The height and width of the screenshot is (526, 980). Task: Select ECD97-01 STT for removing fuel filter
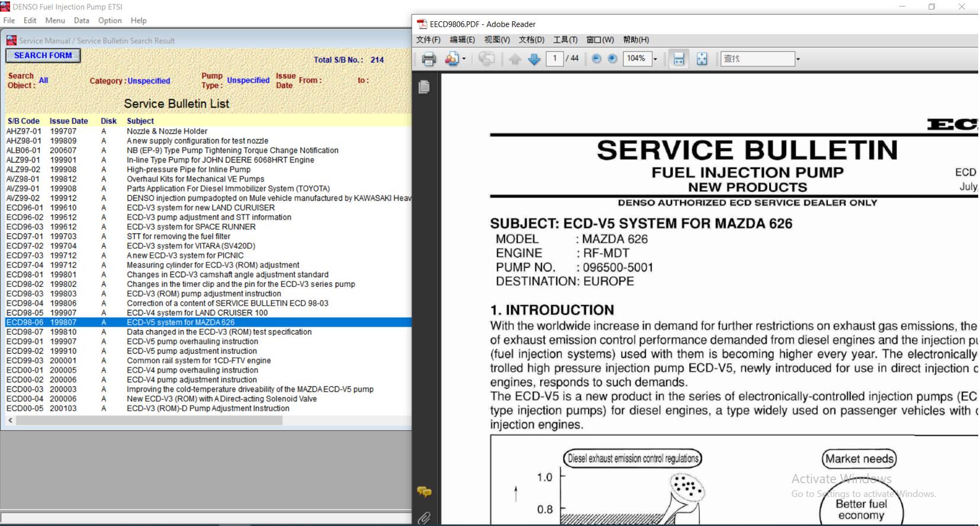pyautogui.click(x=208, y=236)
